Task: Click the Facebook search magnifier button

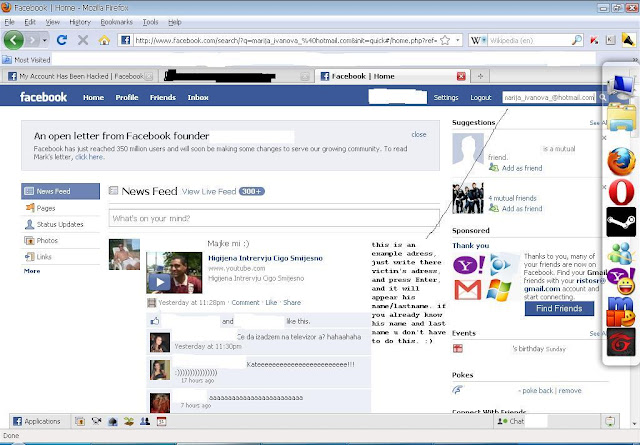Action: pos(602,97)
